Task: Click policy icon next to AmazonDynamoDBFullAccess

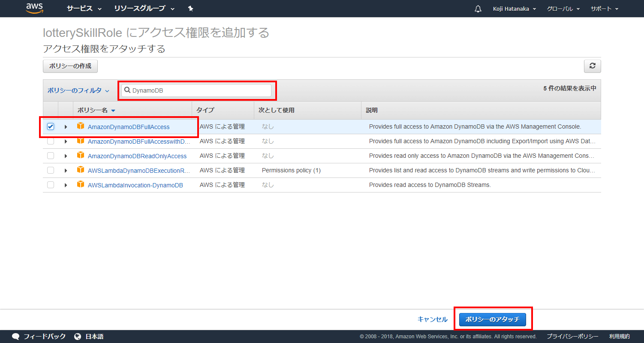Action: pos(80,126)
